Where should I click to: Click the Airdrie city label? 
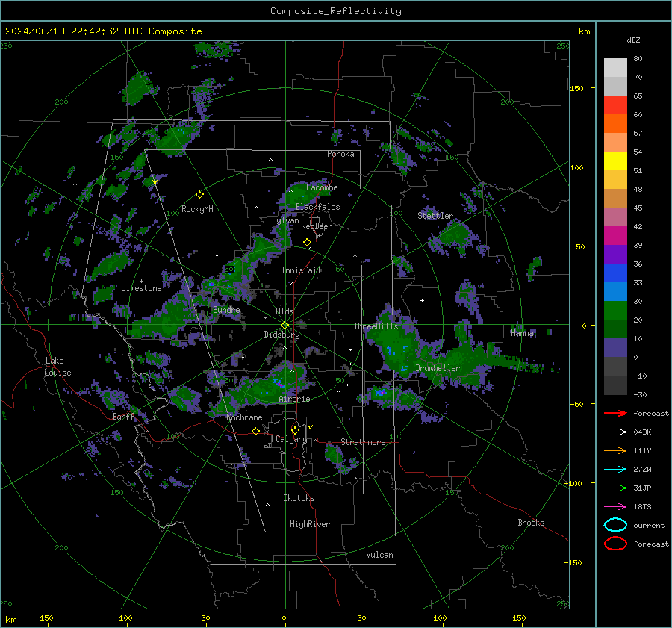coord(294,399)
